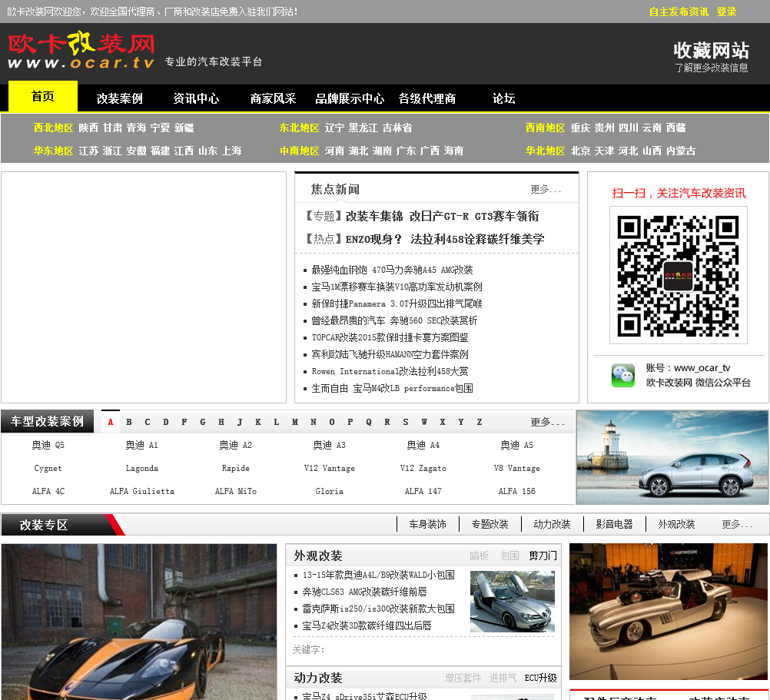Open the silver classic Mercedes showroom image
Screen dimensions: 770x700
click(x=668, y=611)
